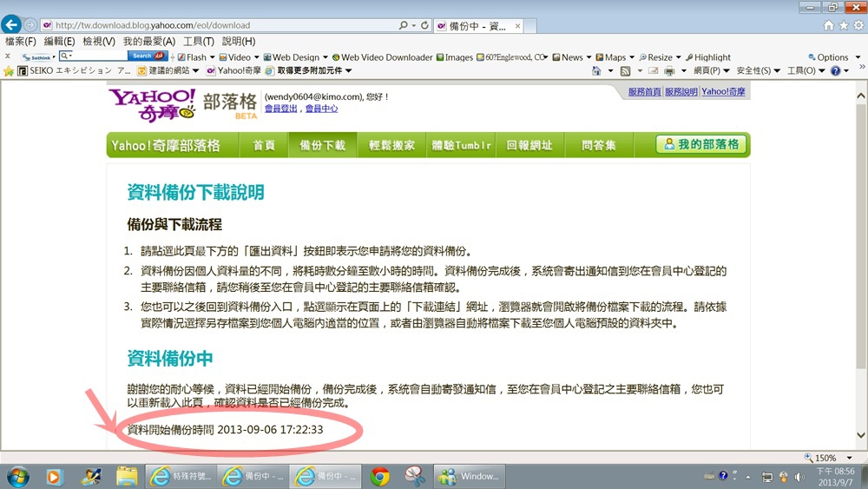Click the Web Video Downloader toolbar item
The height and width of the screenshot is (489, 868).
[382, 57]
